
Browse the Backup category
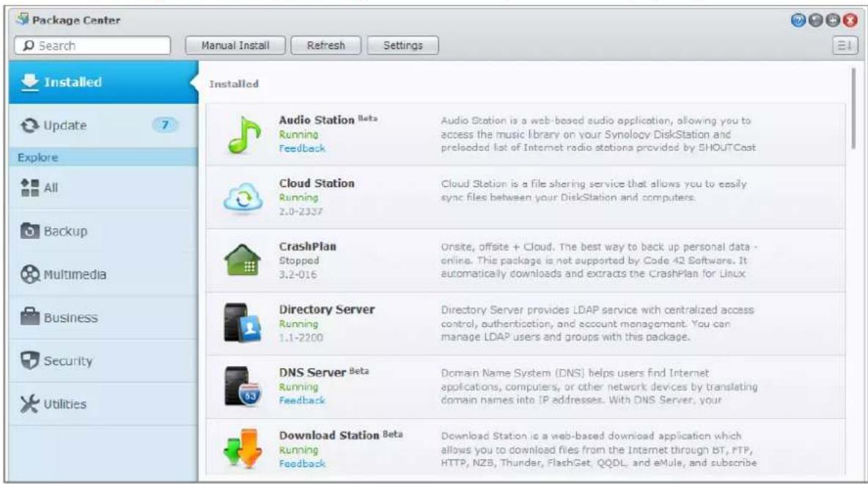[x=103, y=231]
